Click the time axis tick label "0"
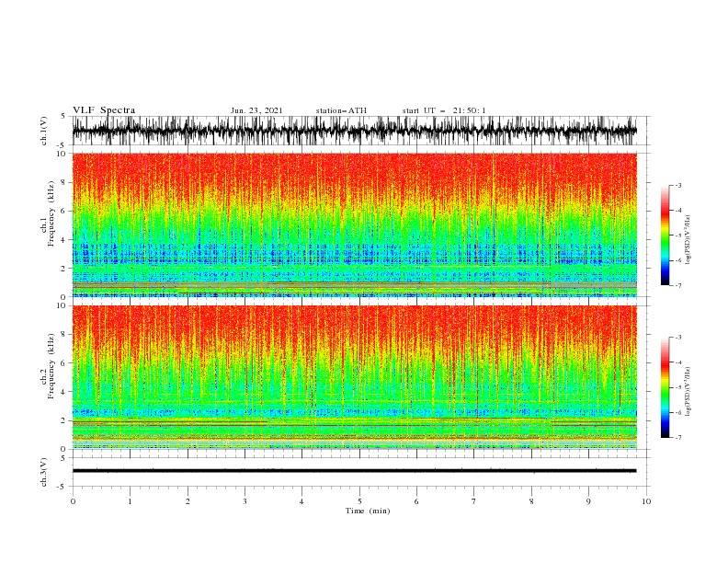Viewport: 728px width, 563px height. click(73, 501)
